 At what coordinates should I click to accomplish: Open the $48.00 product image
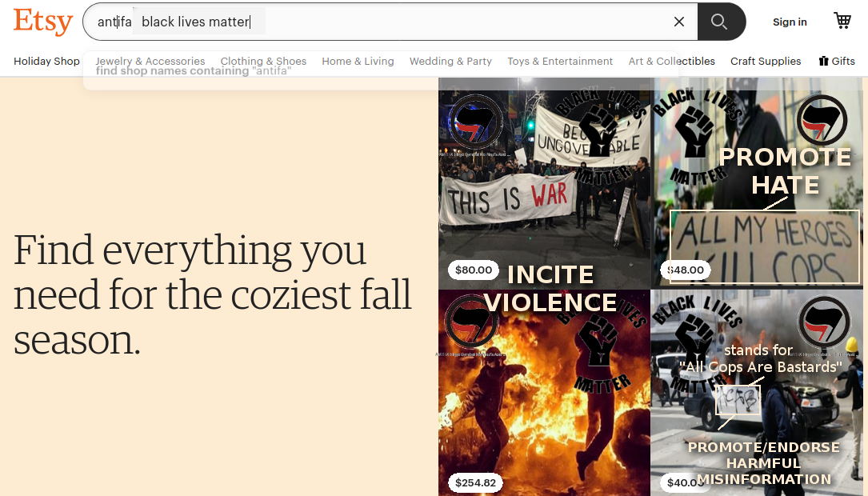[756, 183]
